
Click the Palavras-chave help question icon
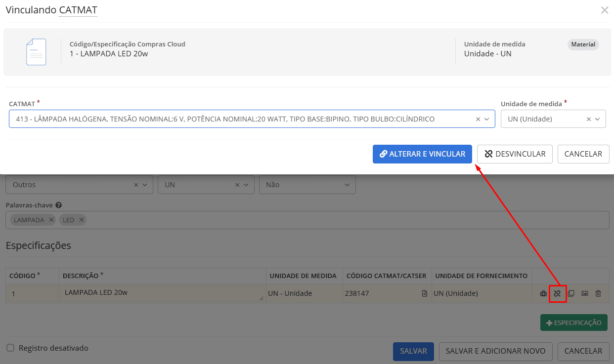click(58, 205)
